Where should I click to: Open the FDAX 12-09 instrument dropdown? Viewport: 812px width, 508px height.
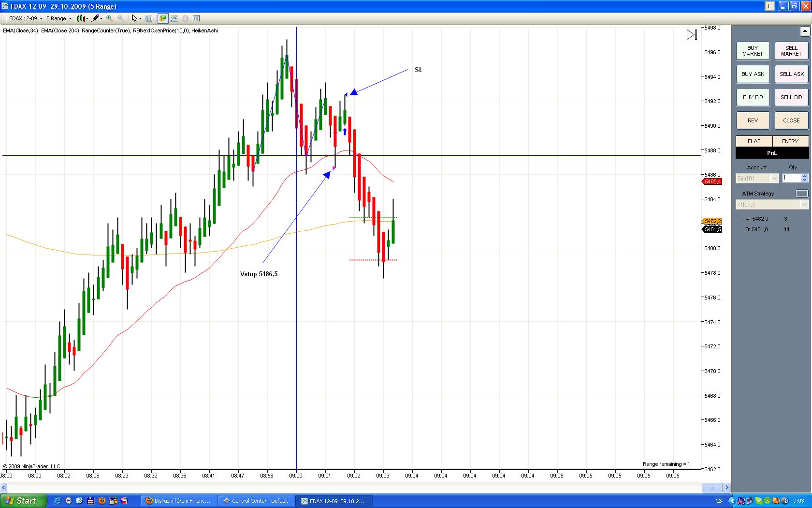[26, 18]
